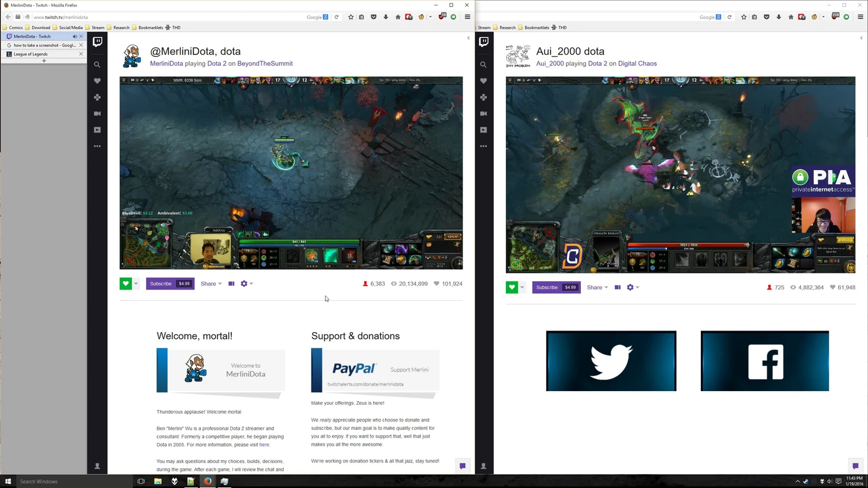Mute the MerliniDota tab audio icon

[75, 37]
